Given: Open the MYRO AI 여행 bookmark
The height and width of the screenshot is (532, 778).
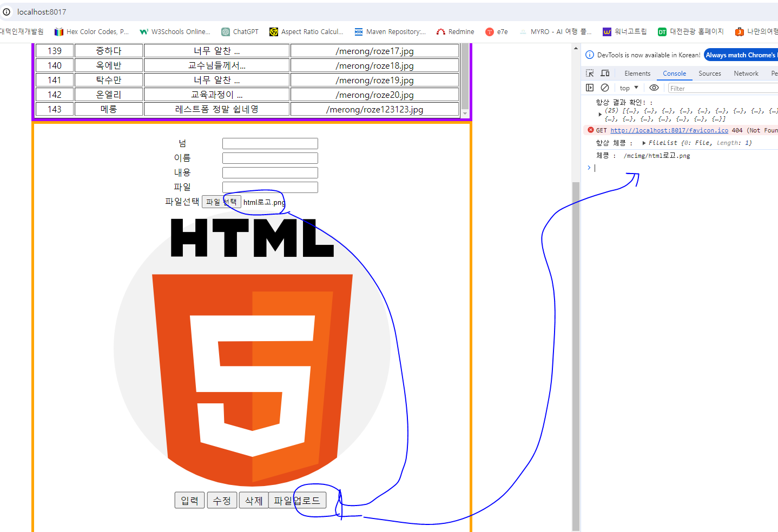Looking at the screenshot, I should (x=555, y=32).
